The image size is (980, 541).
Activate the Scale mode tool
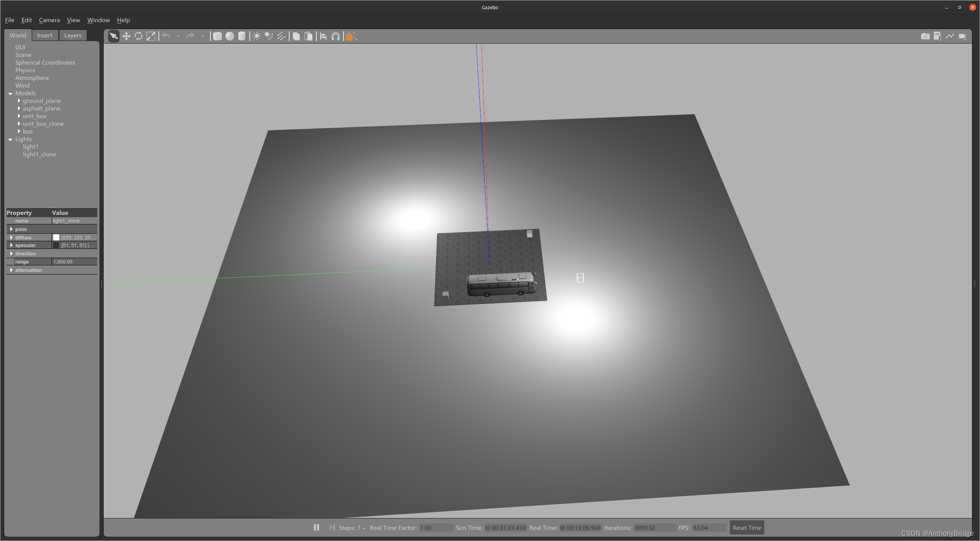pos(151,36)
